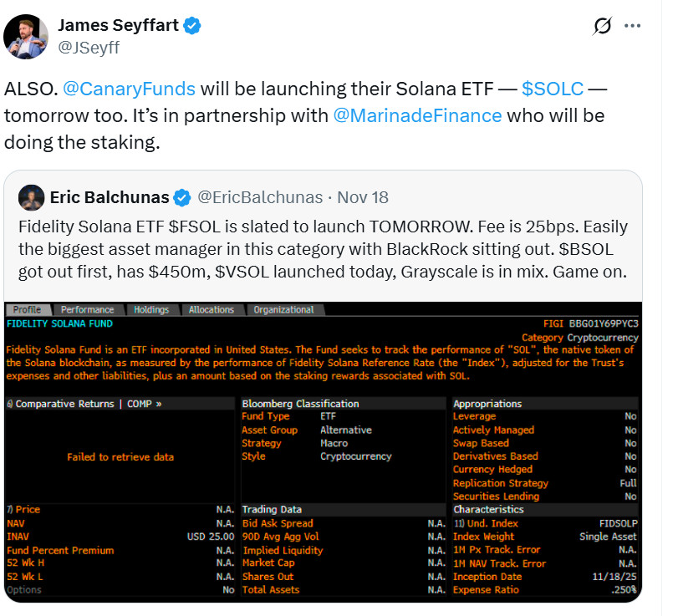This screenshot has width=678, height=616.
Task: Click Eric Balchunas's verified badge
Action: (182, 198)
